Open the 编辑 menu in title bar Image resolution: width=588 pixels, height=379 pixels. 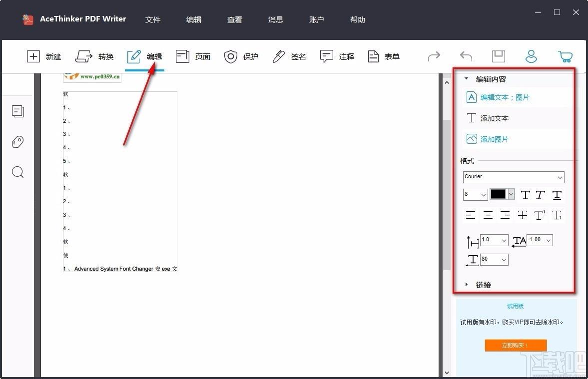(194, 19)
